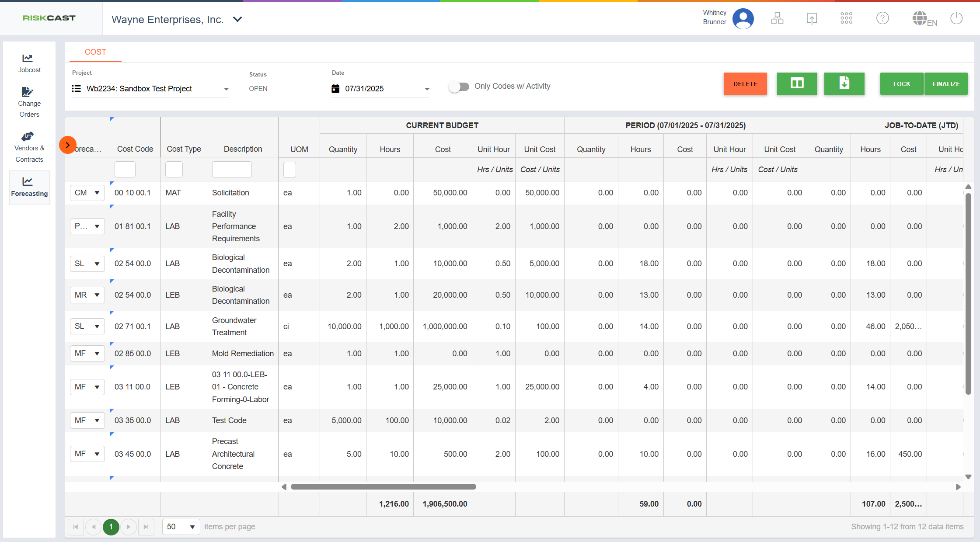The image size is (980, 542).
Task: Expand the orange side panel arrow
Action: tap(68, 145)
